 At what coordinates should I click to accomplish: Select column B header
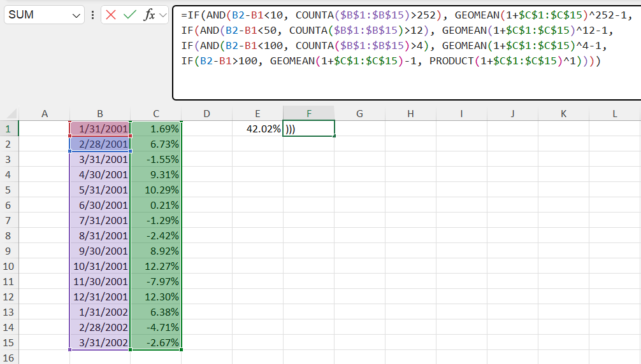(x=100, y=113)
